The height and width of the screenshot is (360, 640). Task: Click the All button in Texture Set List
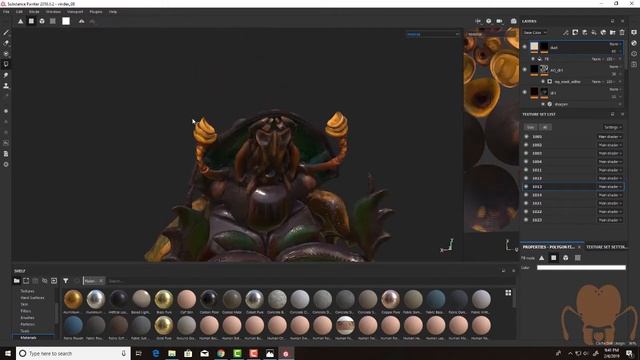coord(545,127)
